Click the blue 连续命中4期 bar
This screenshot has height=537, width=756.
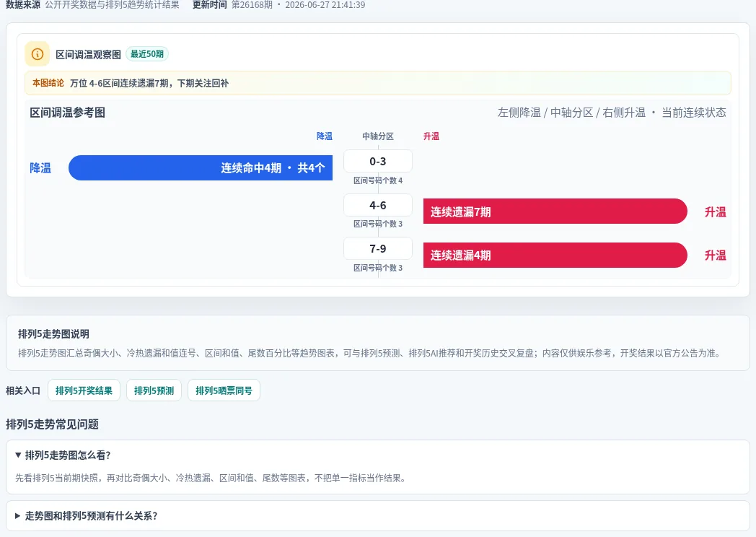[201, 168]
